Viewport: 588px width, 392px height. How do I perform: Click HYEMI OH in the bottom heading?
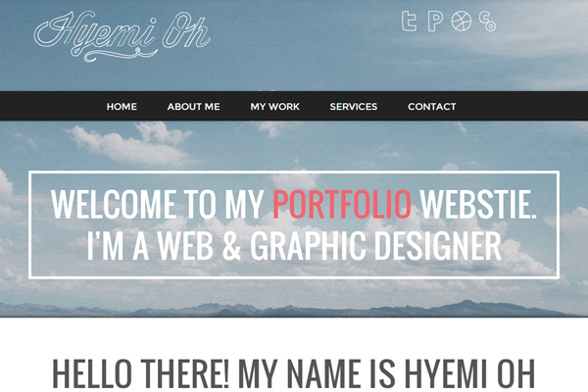tap(469, 373)
